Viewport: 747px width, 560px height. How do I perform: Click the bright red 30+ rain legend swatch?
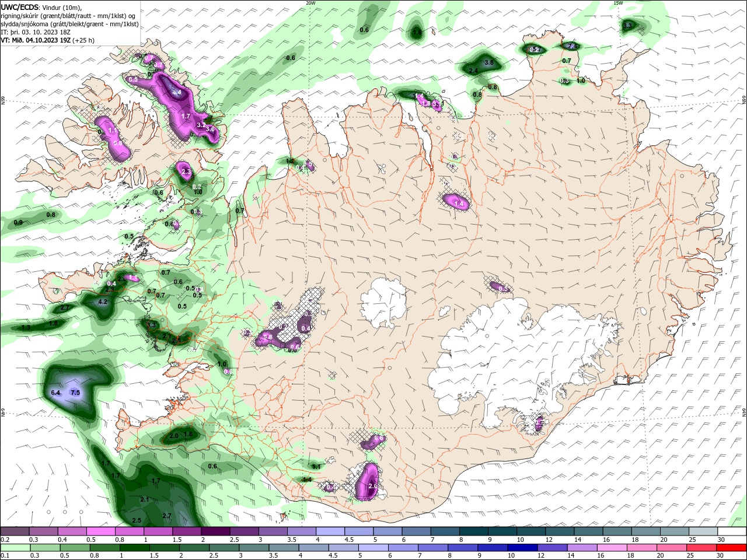732,548
